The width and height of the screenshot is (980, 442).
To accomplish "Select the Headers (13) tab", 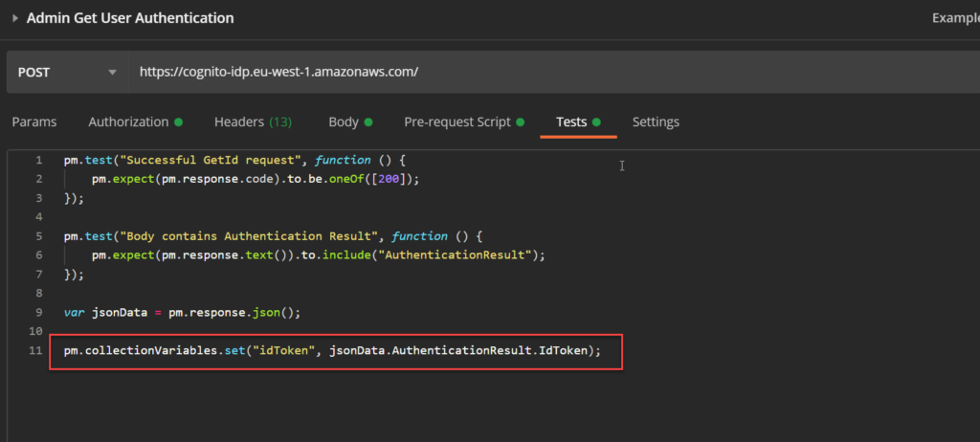I will pyautogui.click(x=253, y=122).
